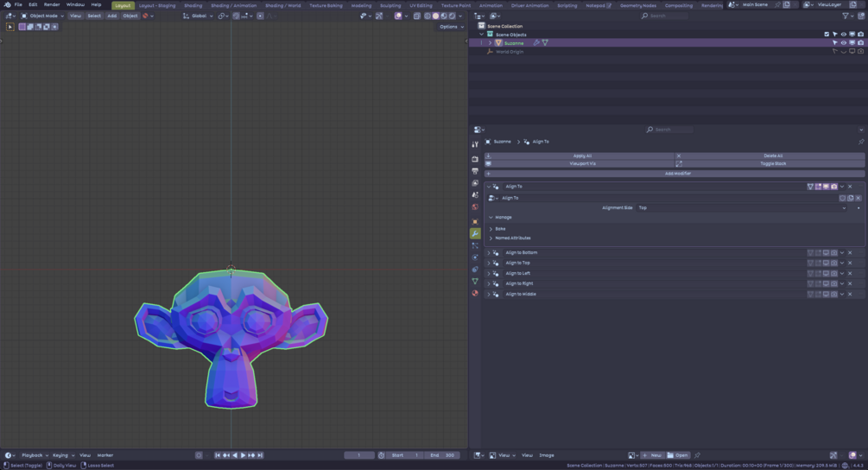Click the Add Modifier button
This screenshot has width=868, height=470.
(x=675, y=174)
